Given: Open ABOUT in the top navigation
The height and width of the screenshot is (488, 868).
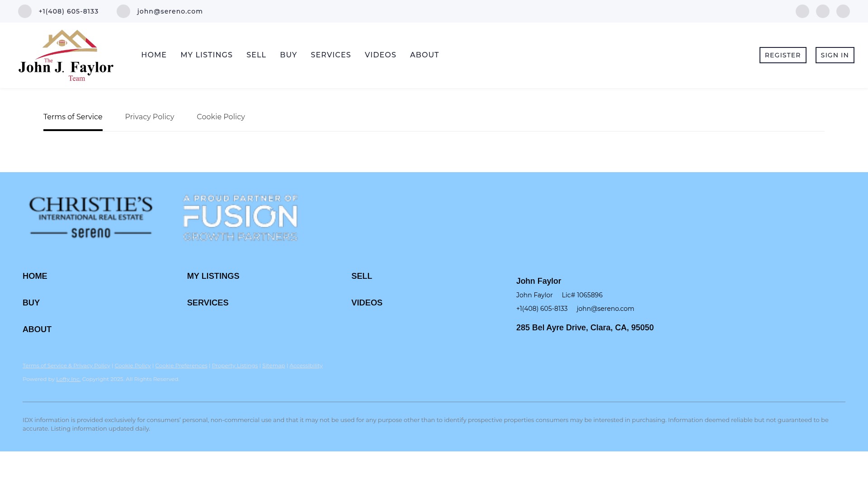Looking at the screenshot, I should click(x=425, y=55).
